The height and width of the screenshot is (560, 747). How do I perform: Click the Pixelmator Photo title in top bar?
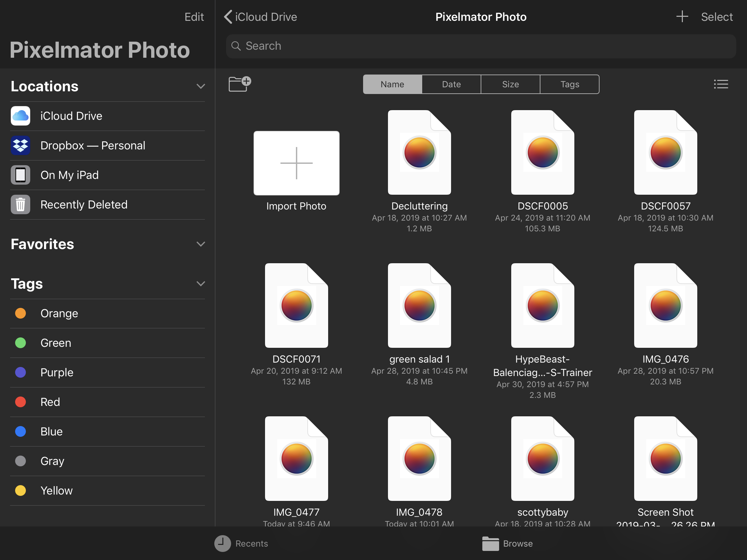click(x=481, y=17)
